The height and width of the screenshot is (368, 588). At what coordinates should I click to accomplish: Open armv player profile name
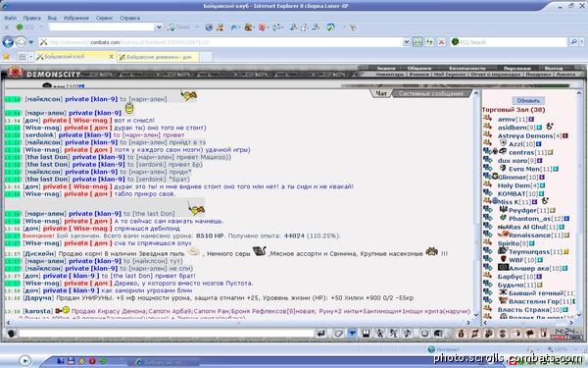[x=507, y=119]
